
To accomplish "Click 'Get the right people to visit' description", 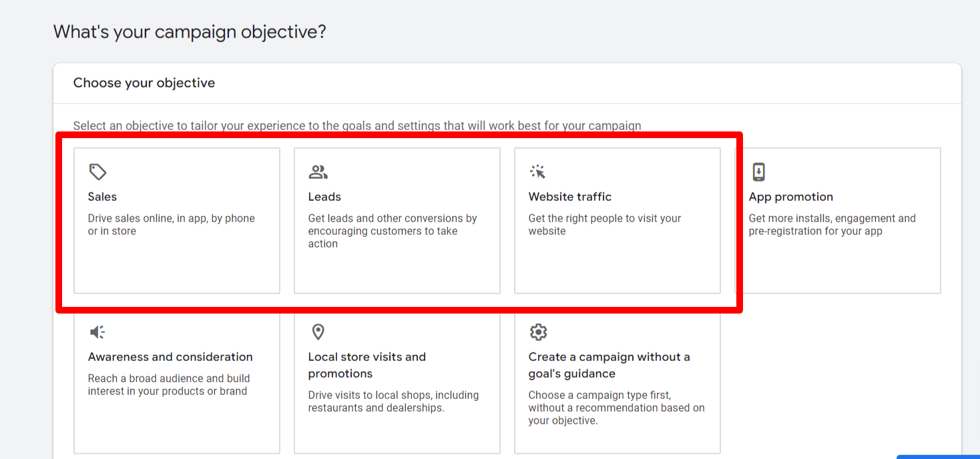I will pos(604,225).
